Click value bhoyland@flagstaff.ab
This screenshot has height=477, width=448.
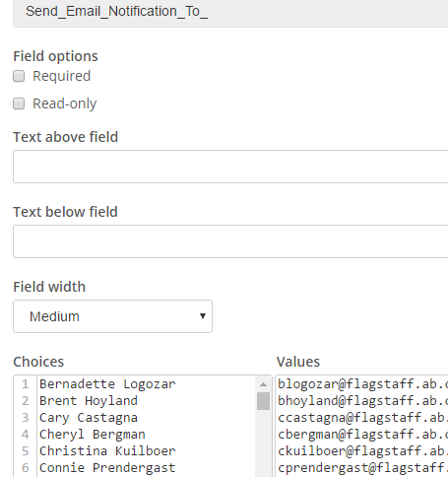(362, 401)
